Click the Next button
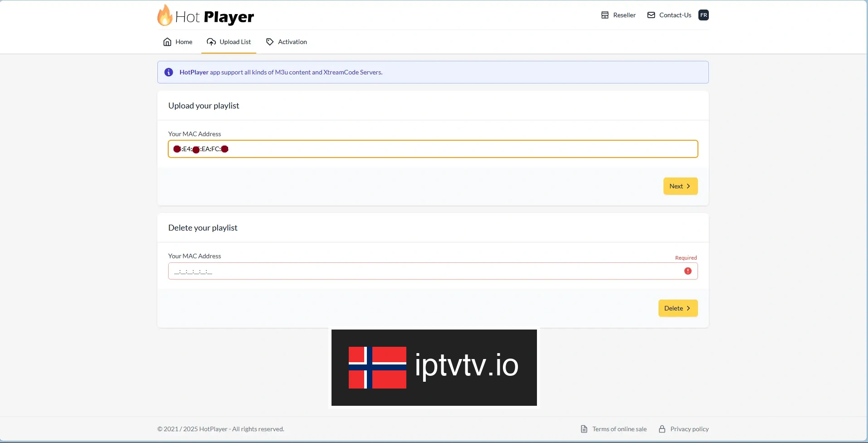The height and width of the screenshot is (443, 868). point(680,186)
